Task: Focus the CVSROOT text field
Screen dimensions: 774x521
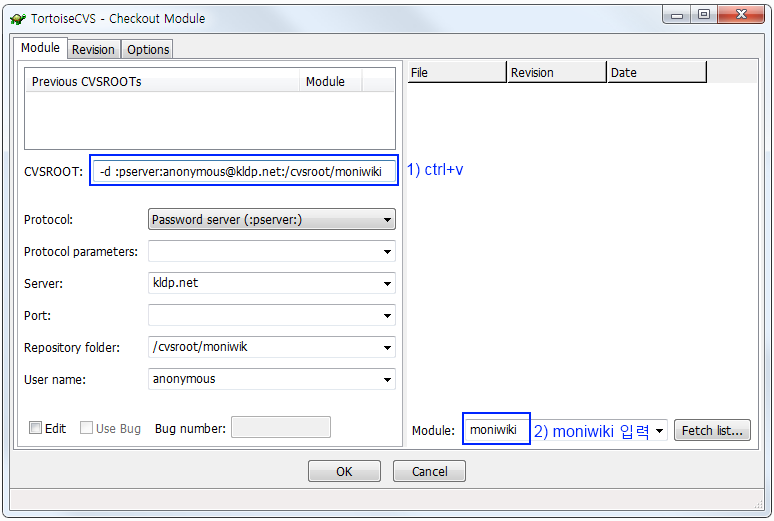Action: coord(244,171)
